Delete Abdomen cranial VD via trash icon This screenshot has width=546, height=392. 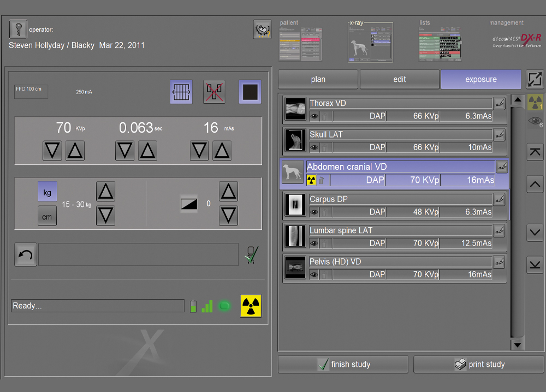click(322, 180)
